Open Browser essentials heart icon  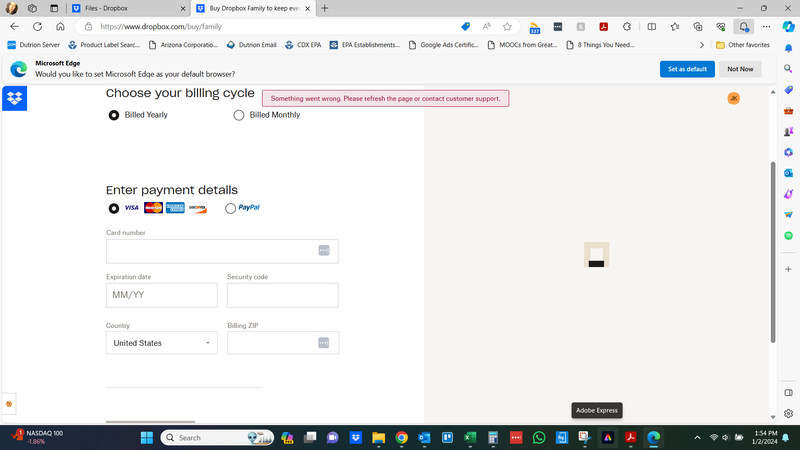(x=720, y=27)
